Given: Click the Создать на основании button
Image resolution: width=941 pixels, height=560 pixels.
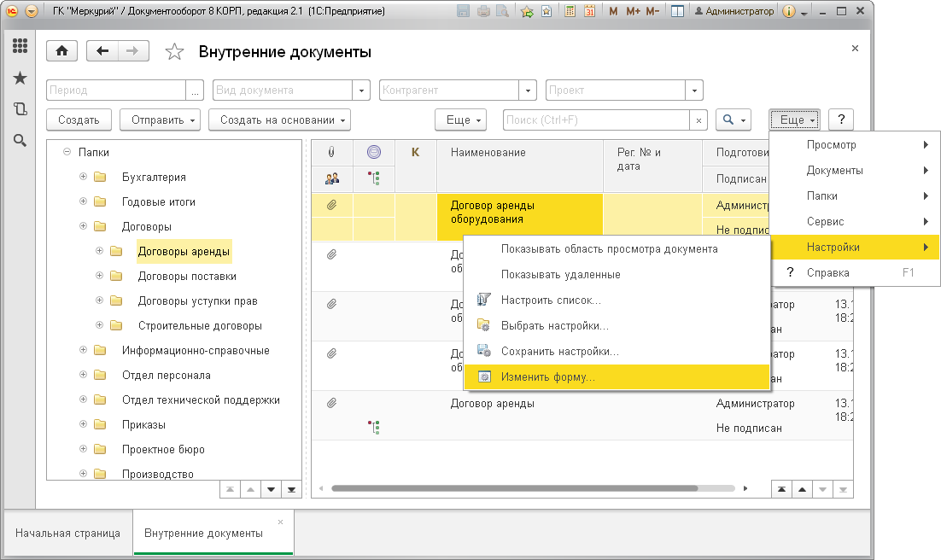Looking at the screenshot, I should [280, 120].
